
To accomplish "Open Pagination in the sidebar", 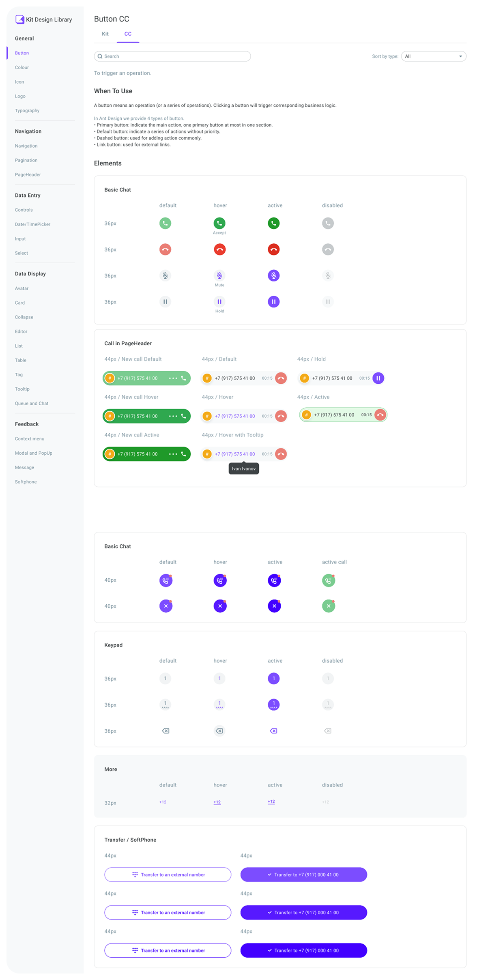I will click(x=26, y=160).
